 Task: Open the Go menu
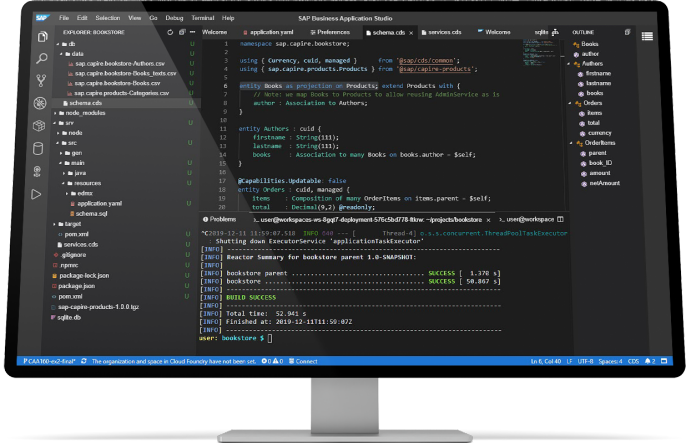(153, 18)
